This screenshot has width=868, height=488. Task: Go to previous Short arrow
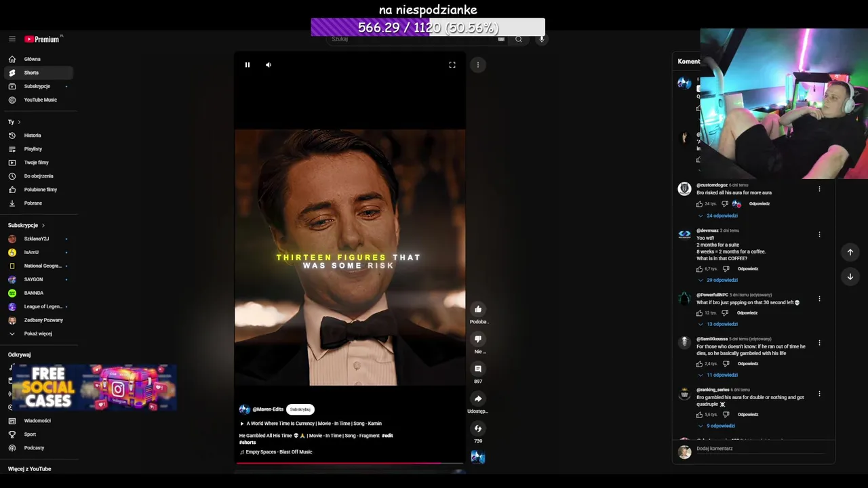pos(850,252)
